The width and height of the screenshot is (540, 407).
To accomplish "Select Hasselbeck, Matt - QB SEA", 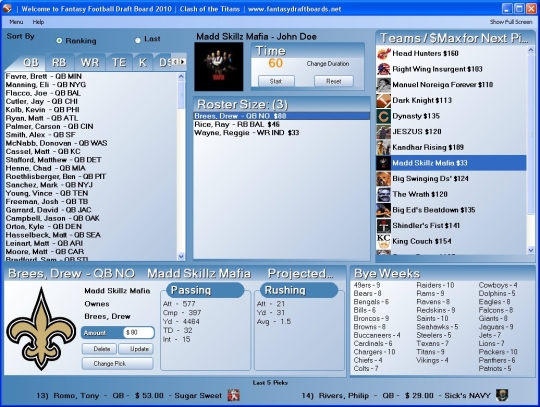I will (91, 235).
